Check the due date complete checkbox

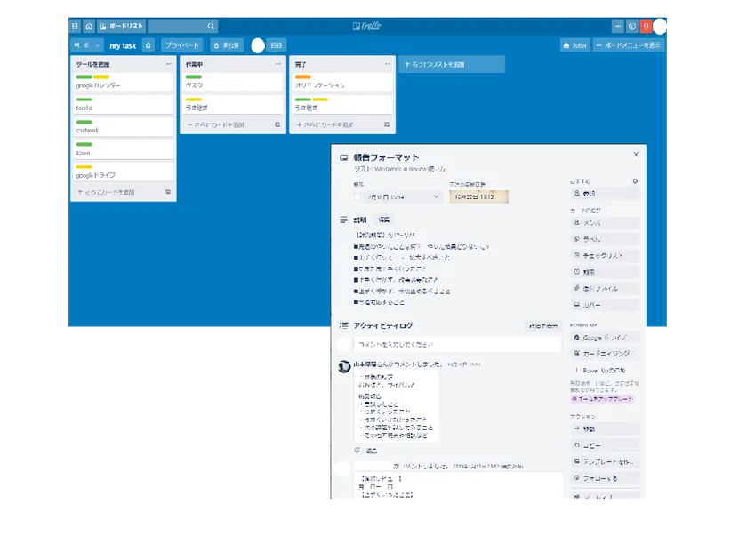click(x=357, y=196)
